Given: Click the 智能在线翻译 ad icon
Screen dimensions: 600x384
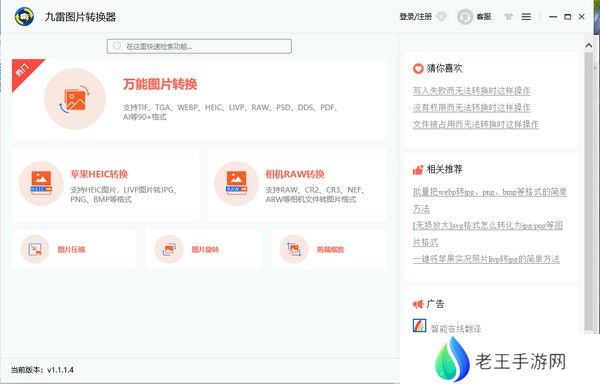Looking at the screenshot, I should pyautogui.click(x=419, y=325).
